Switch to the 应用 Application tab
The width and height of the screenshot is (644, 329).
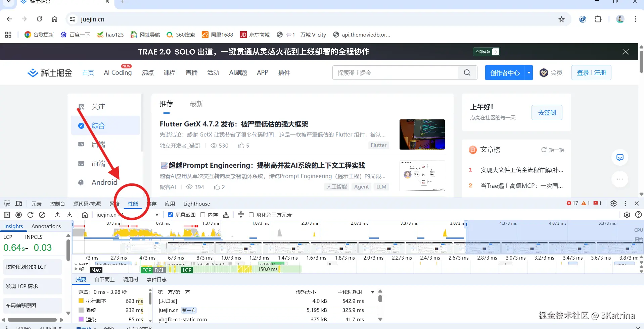click(x=170, y=204)
